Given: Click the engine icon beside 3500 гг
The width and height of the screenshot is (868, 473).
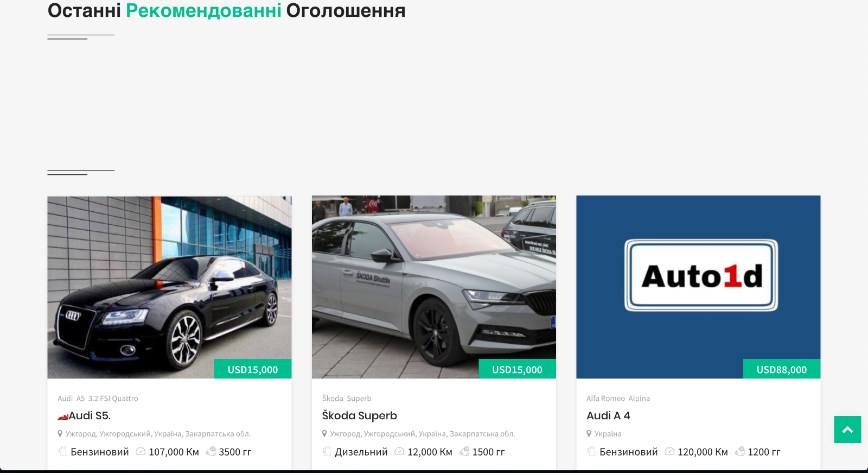Looking at the screenshot, I should 211,451.
